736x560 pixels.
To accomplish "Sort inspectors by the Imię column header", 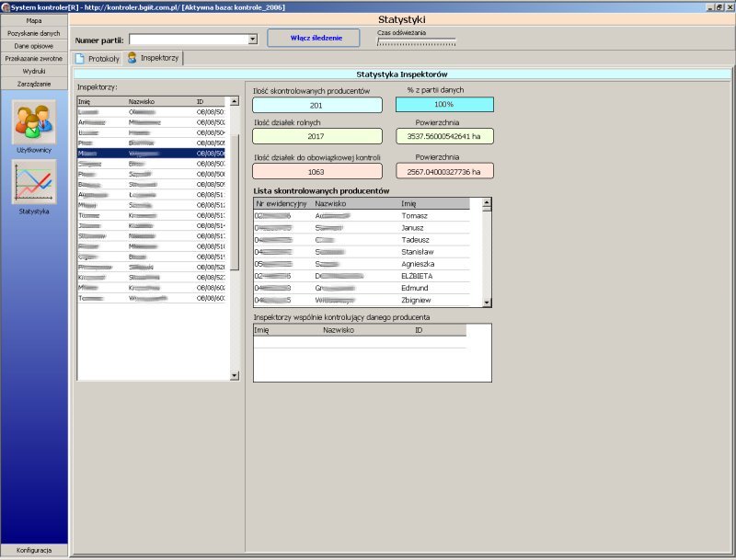I will [x=102, y=102].
